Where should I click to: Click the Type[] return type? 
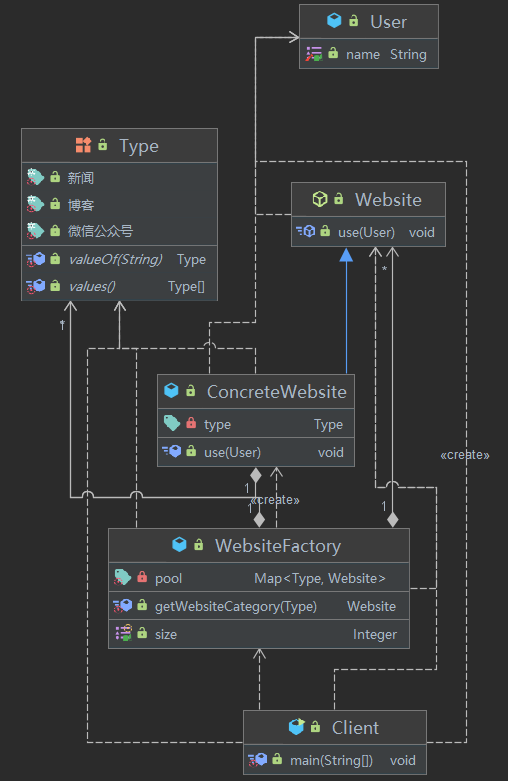186,286
